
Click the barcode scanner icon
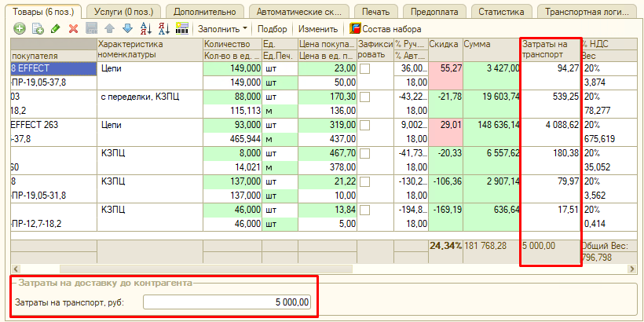pos(181,29)
